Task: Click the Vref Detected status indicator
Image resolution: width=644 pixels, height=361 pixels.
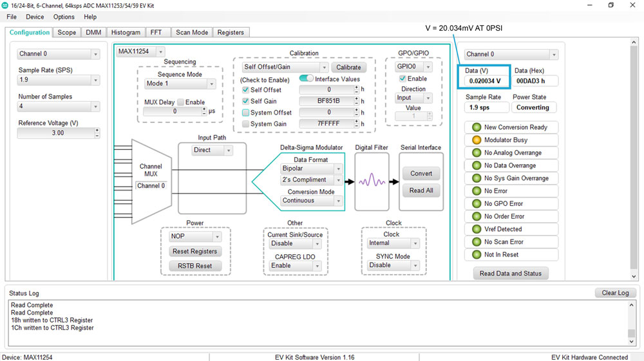Action: coord(477,230)
